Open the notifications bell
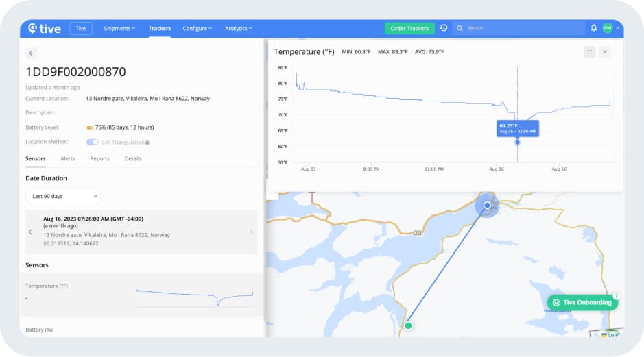Viewport: 644px width, 357px height. coord(593,28)
